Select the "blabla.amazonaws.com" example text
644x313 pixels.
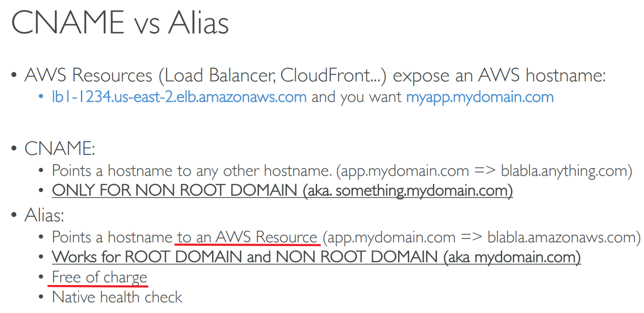[561, 238]
